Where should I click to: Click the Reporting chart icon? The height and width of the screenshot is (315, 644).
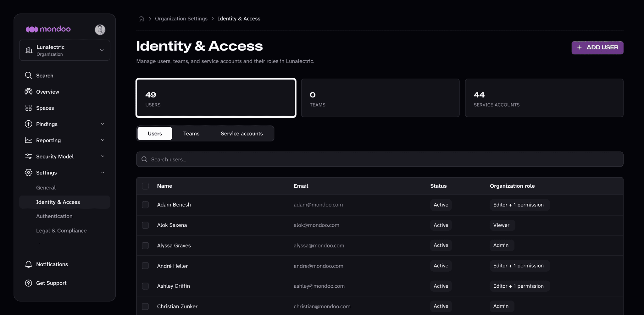(x=29, y=140)
